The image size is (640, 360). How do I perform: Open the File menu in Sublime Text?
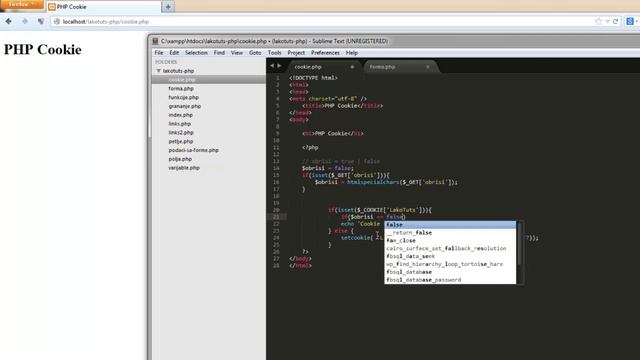[x=159, y=53]
